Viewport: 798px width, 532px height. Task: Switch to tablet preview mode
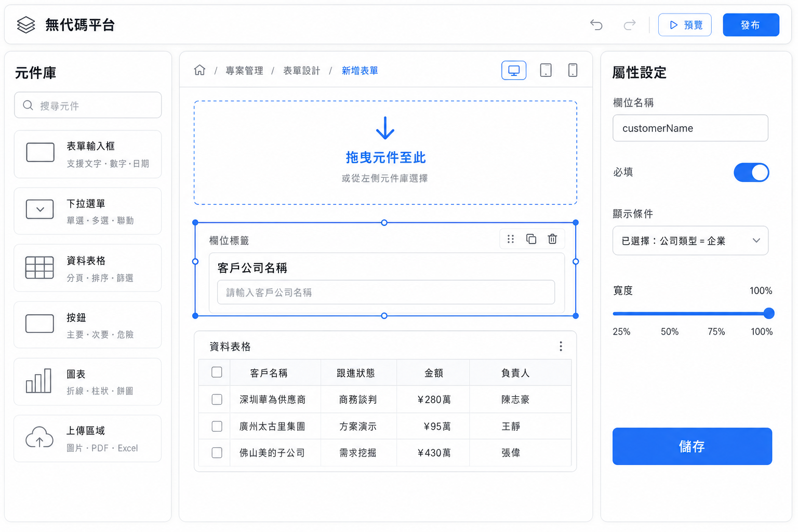point(546,70)
